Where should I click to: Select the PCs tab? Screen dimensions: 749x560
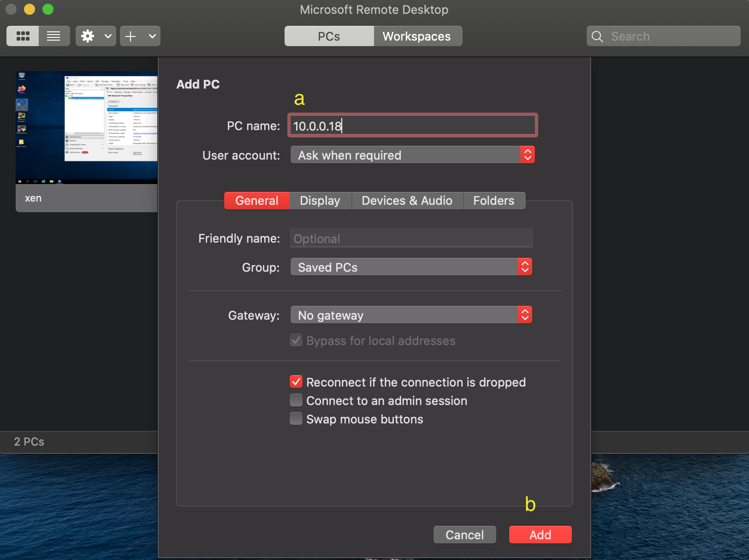pyautogui.click(x=329, y=36)
